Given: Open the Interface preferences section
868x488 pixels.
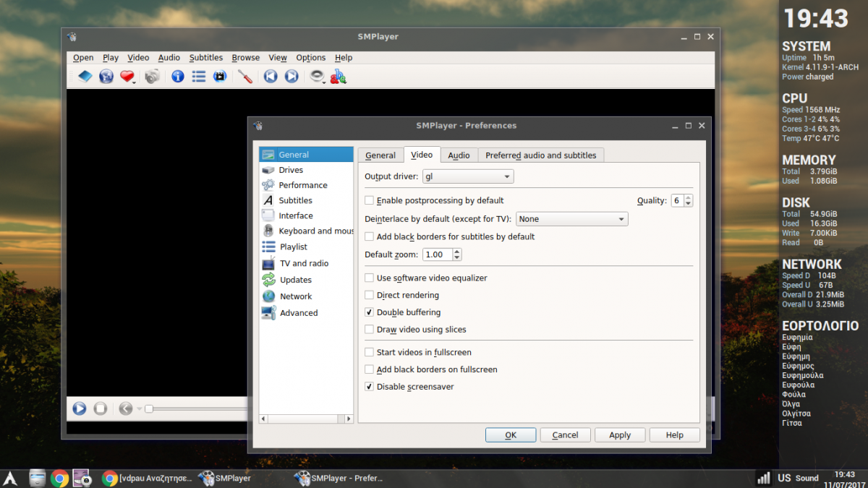Looking at the screenshot, I should tap(307, 215).
